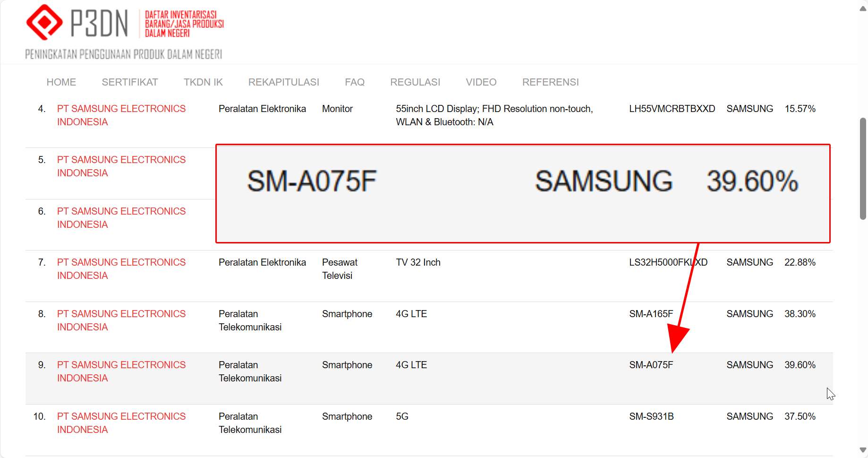Select the PT SAMSUNG ELECTRONICS INDONESIA link in row 10

121,423
